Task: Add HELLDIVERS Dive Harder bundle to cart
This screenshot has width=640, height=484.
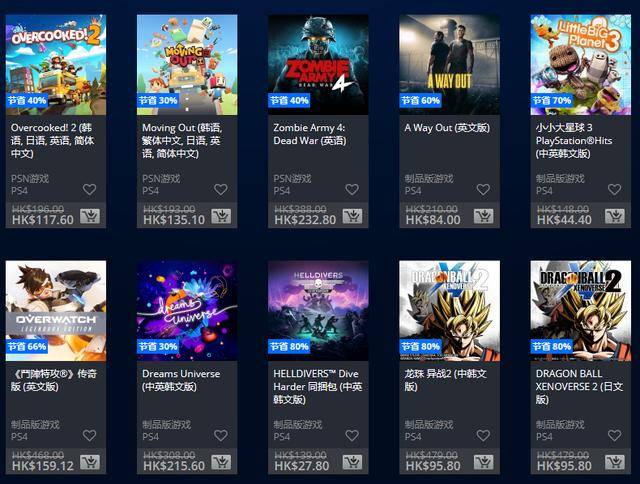Action: 352,462
